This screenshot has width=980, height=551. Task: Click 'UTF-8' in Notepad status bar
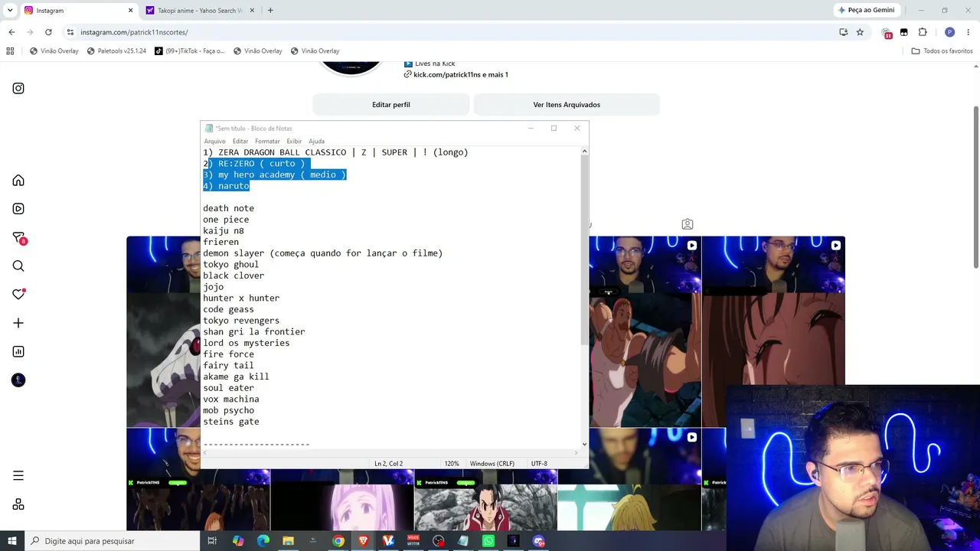[x=539, y=464]
